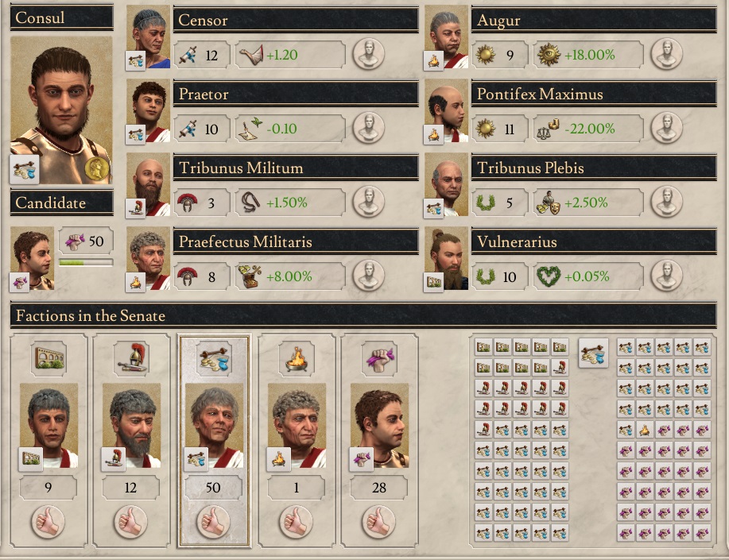The width and height of the screenshot is (729, 560).
Task: Click the Consul's large portrait
Action: (x=61, y=110)
